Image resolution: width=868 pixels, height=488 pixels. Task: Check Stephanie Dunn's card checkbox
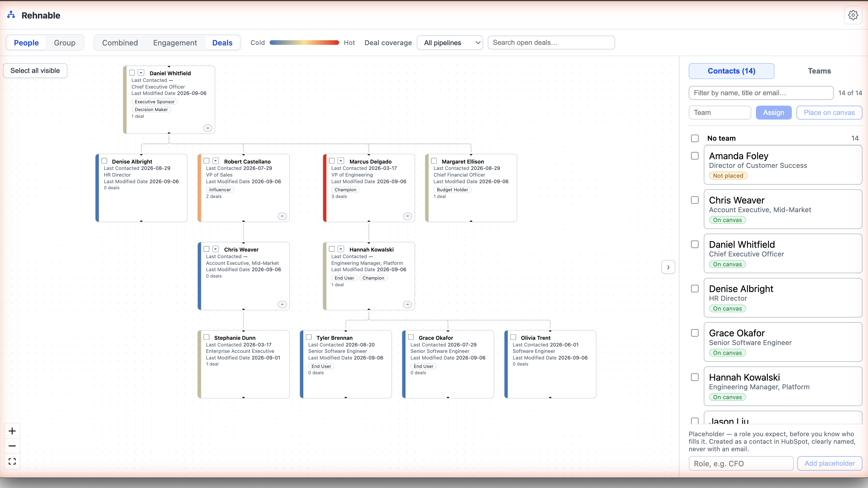[207, 337]
